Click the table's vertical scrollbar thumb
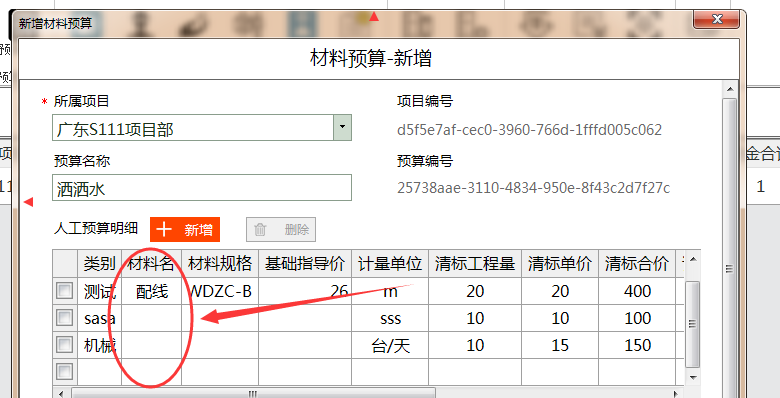The height and width of the screenshot is (398, 780). (693, 323)
